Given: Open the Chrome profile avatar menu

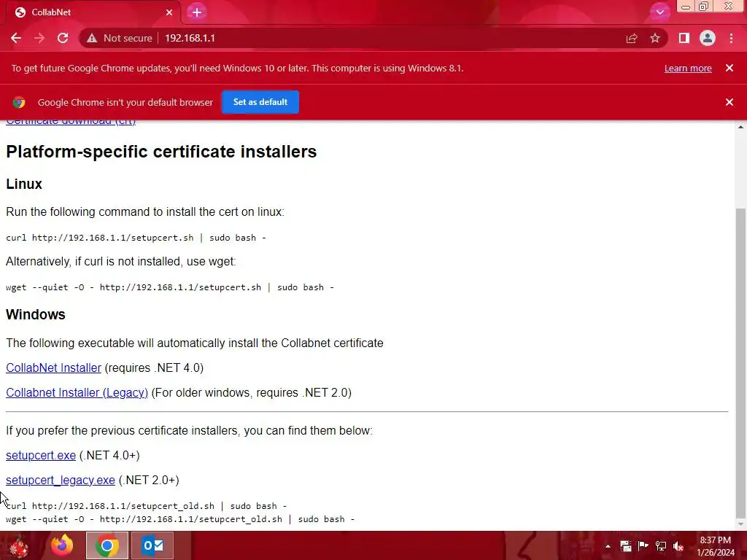Looking at the screenshot, I should (708, 38).
